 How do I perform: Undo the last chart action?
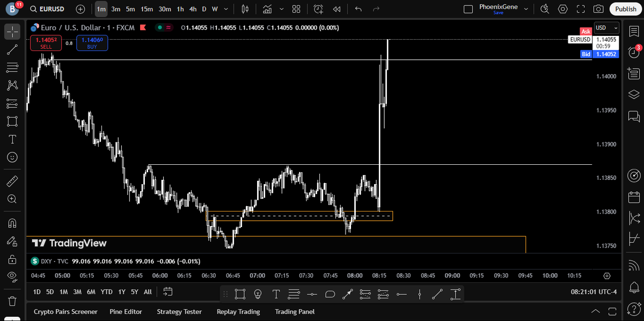pos(358,9)
